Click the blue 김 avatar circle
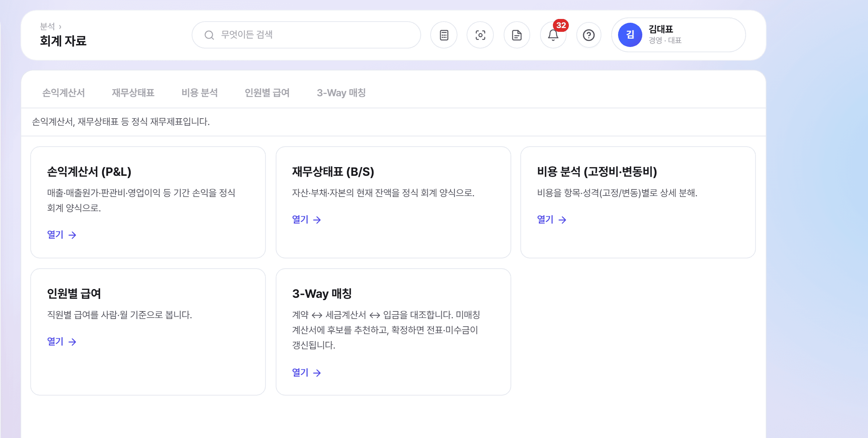 click(x=630, y=35)
